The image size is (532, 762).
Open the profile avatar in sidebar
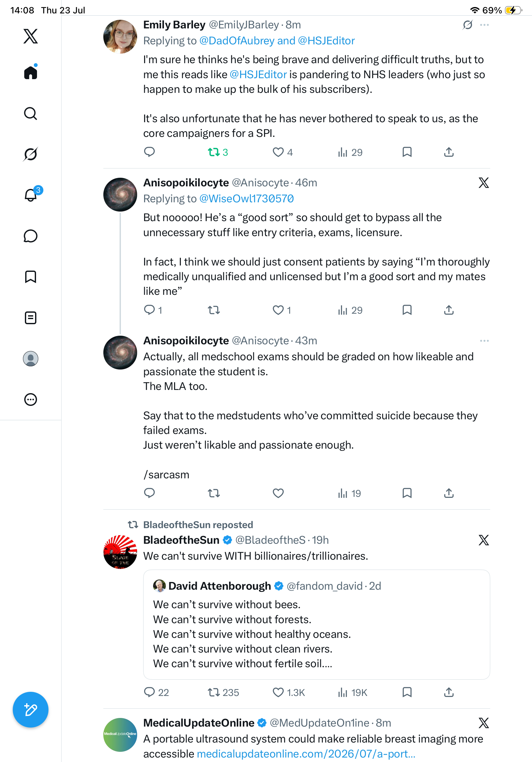pyautogui.click(x=31, y=359)
